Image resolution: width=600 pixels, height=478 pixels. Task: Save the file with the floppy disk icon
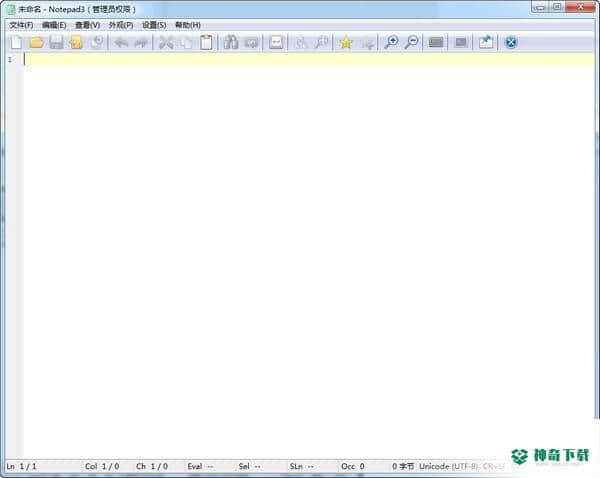tap(56, 42)
